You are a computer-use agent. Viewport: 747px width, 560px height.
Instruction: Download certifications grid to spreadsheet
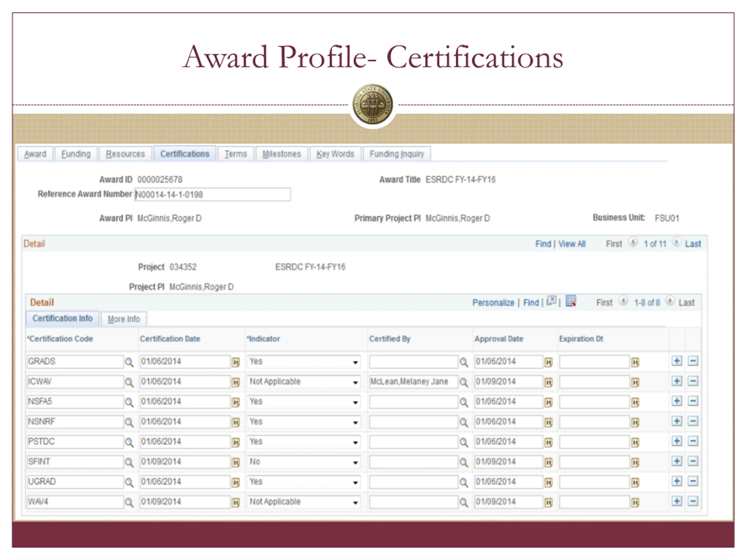(571, 301)
